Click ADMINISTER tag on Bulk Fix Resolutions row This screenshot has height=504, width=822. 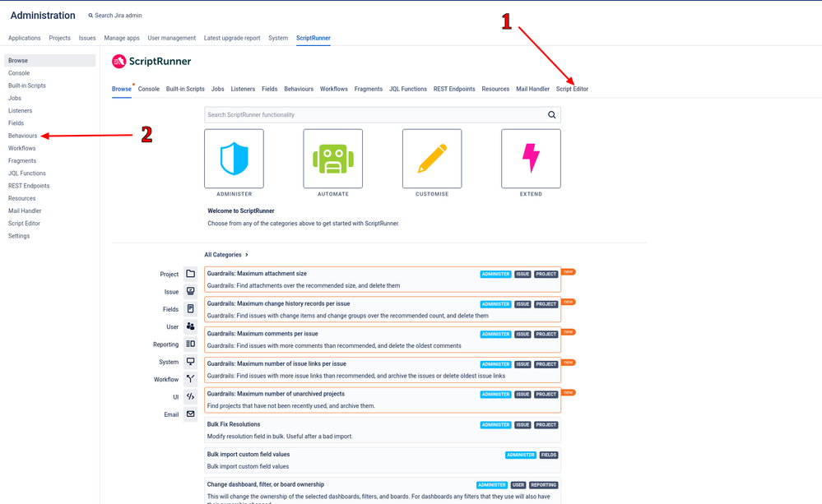pyautogui.click(x=495, y=425)
